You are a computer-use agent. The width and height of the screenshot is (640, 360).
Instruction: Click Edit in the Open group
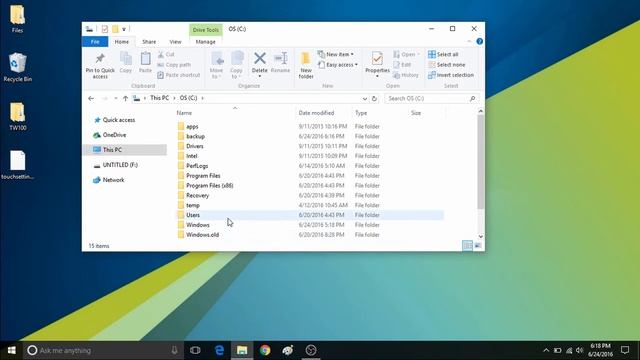coord(402,64)
